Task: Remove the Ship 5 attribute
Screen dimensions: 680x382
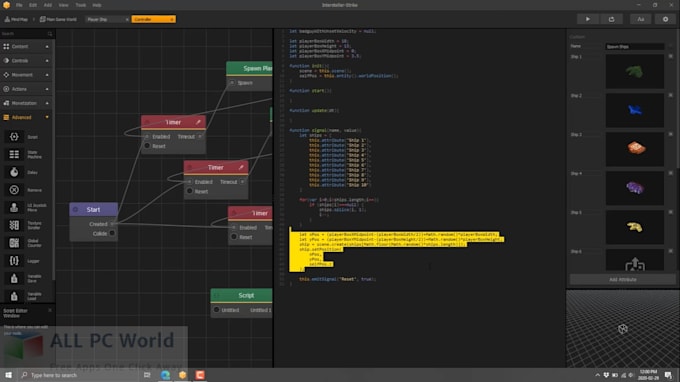Action: pyautogui.click(x=670, y=212)
